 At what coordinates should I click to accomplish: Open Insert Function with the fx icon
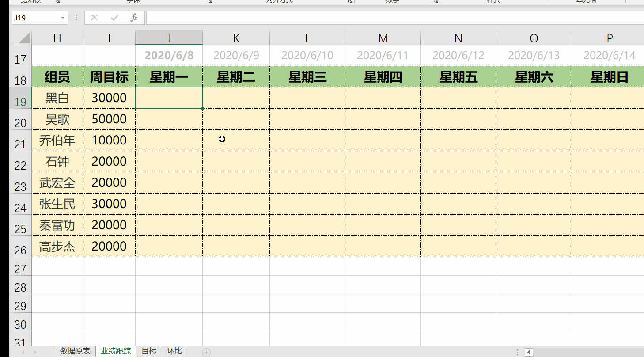point(134,18)
